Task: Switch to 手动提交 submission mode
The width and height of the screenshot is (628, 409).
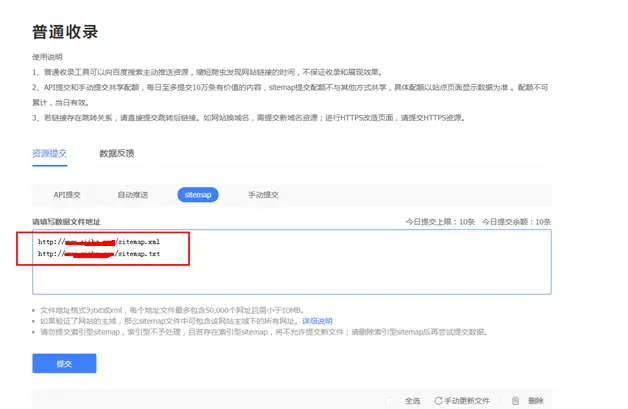Action: click(263, 195)
